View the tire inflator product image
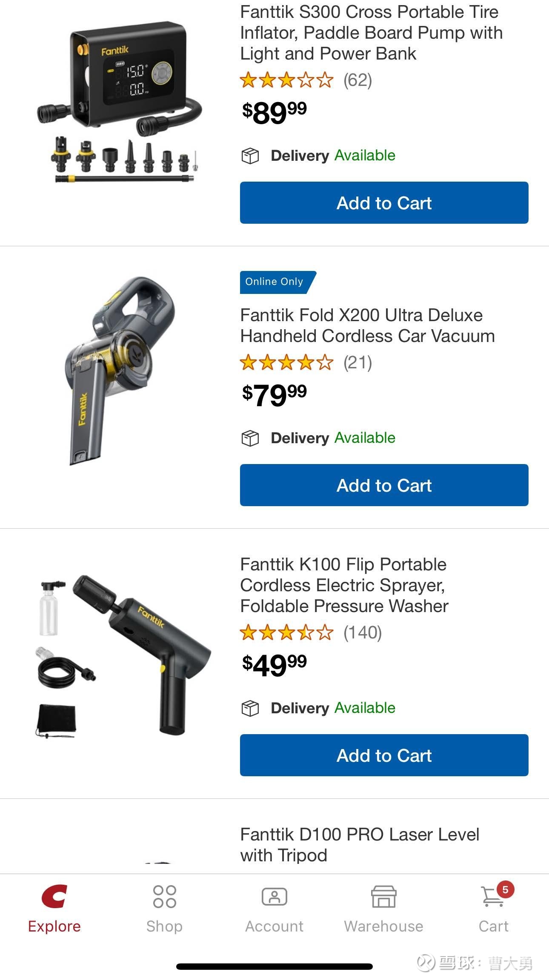549x980 pixels. 119,102
